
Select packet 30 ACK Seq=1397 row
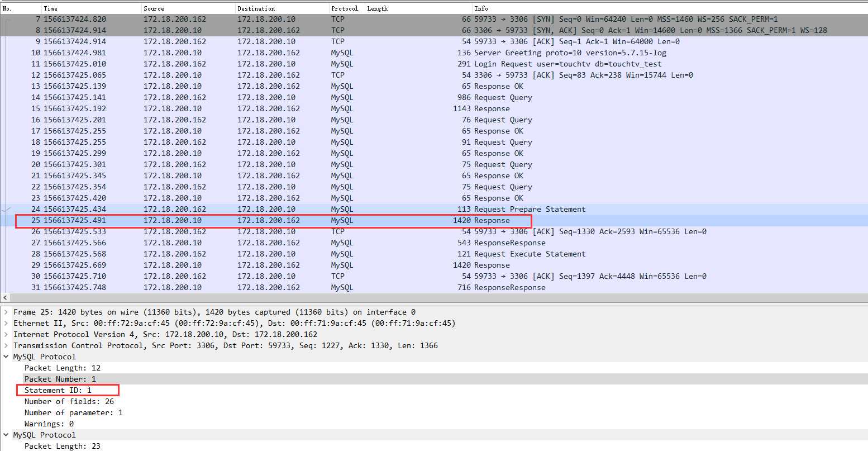[x=434, y=276]
